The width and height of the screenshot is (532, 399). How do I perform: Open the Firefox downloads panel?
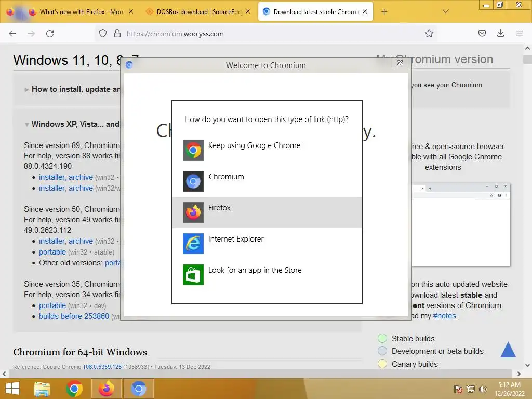(x=500, y=33)
